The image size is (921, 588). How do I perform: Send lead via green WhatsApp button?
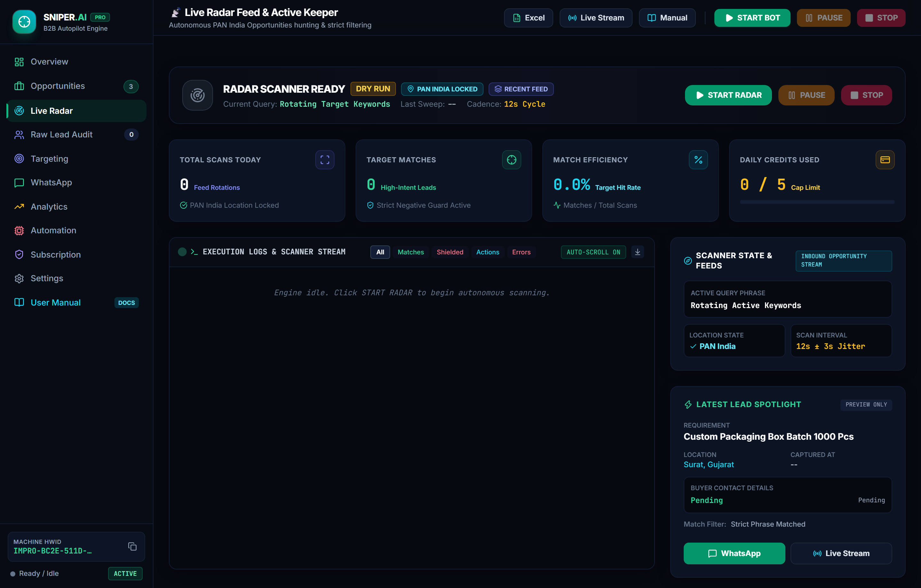click(734, 553)
